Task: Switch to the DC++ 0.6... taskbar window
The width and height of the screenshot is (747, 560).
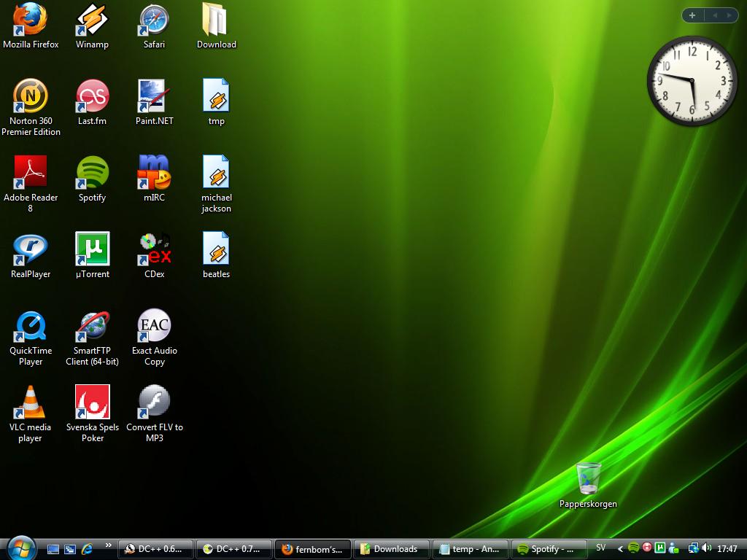Action: (x=155, y=549)
